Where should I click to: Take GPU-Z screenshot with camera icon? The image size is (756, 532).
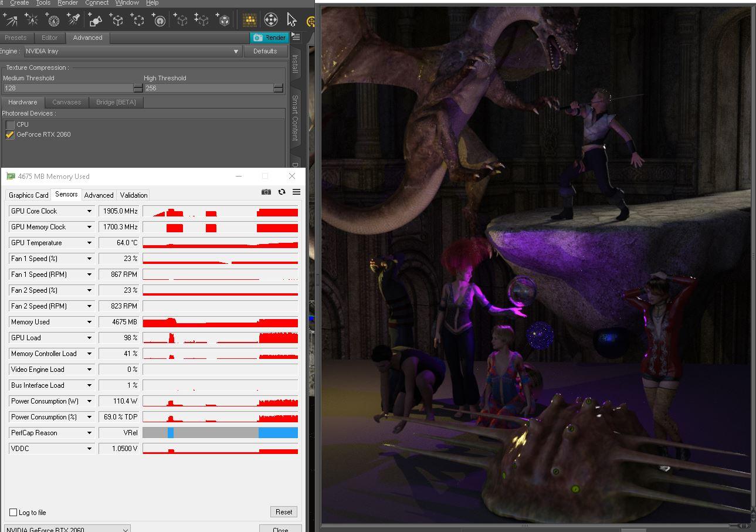point(266,192)
